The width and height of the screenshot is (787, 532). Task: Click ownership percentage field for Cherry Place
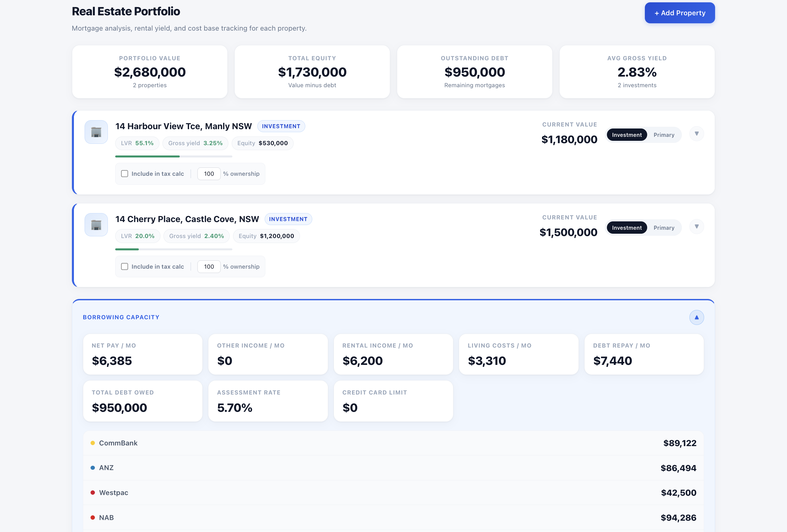pos(209,267)
